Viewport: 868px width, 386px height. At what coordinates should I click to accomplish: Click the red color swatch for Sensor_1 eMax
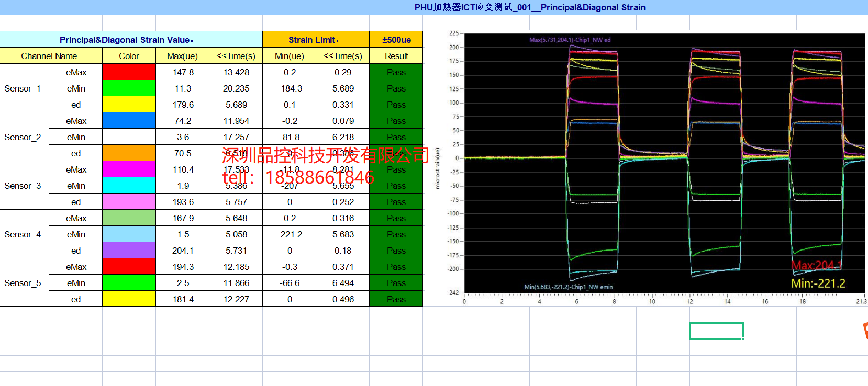pyautogui.click(x=129, y=72)
